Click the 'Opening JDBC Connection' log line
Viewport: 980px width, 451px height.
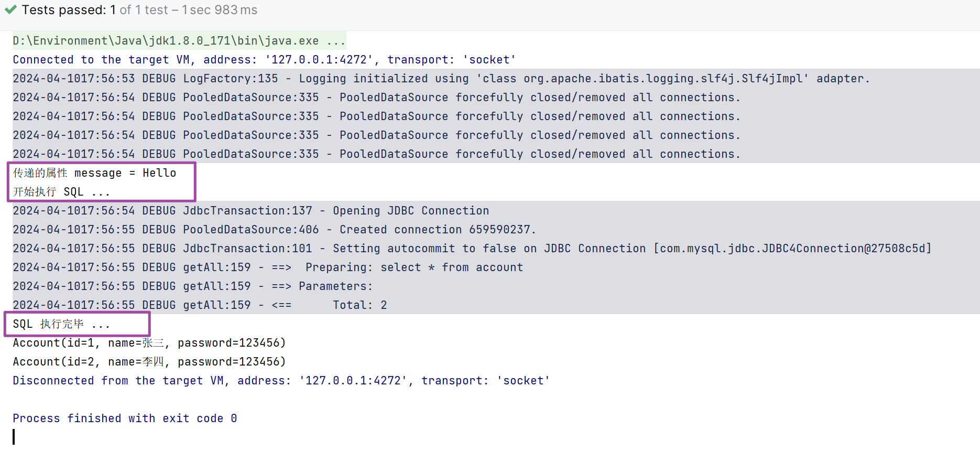coord(251,211)
